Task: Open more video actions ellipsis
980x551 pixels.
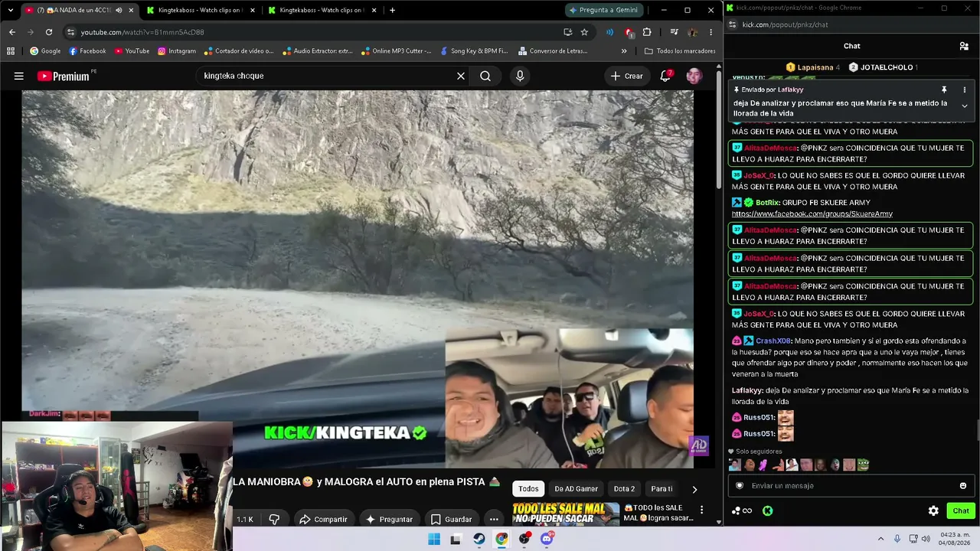Action: pos(494,519)
